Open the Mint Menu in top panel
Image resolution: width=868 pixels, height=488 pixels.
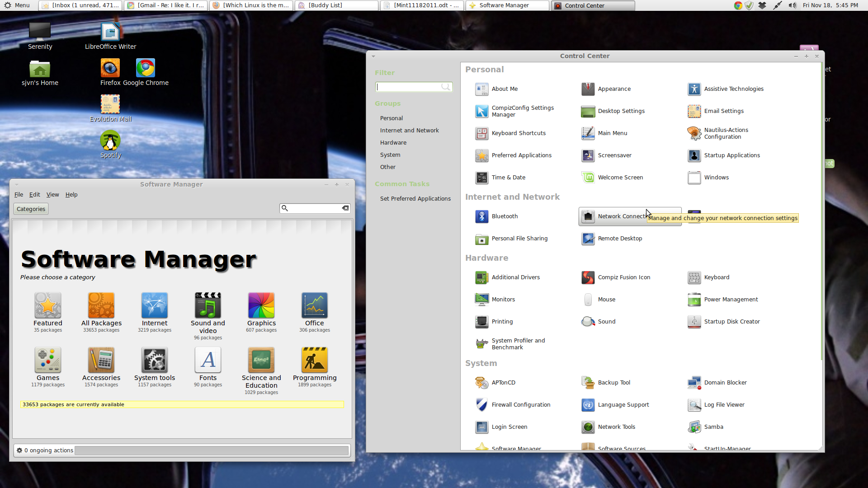[x=17, y=5]
